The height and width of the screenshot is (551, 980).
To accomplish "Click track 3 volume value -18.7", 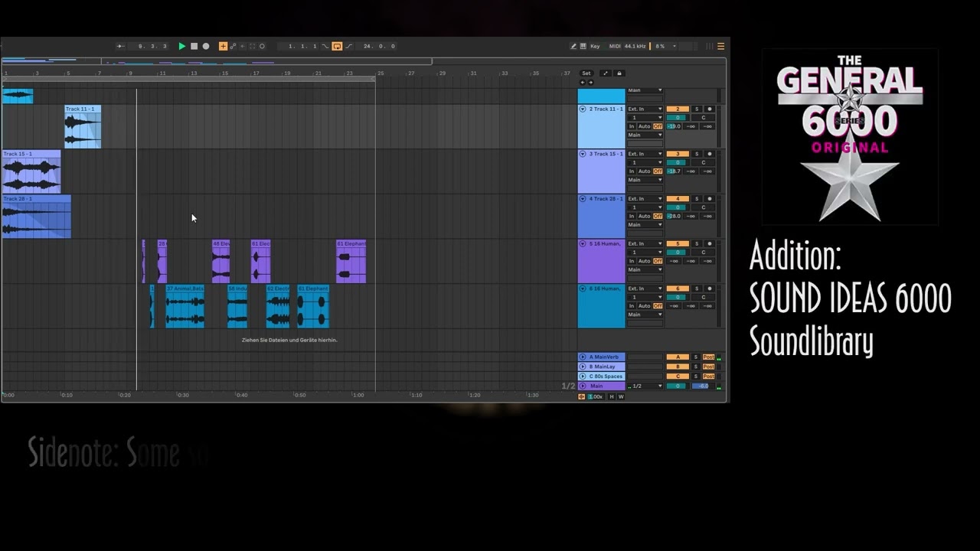I will coord(674,171).
